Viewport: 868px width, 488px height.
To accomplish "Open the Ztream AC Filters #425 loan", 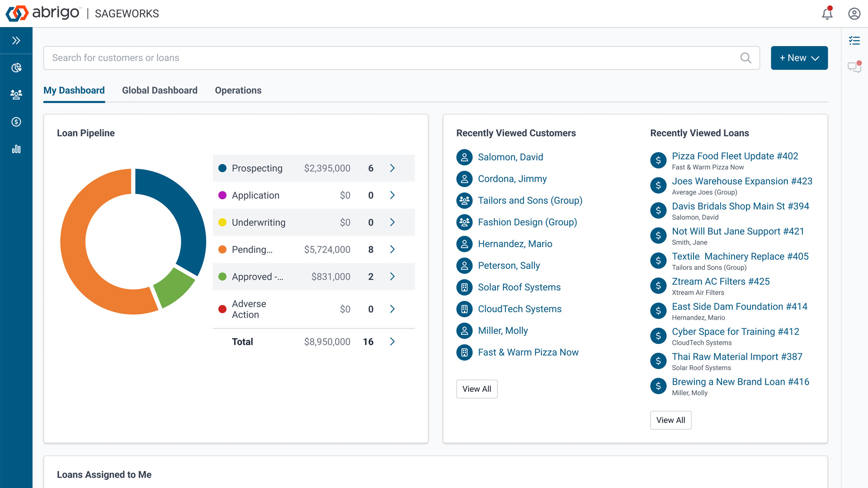I will pyautogui.click(x=721, y=282).
